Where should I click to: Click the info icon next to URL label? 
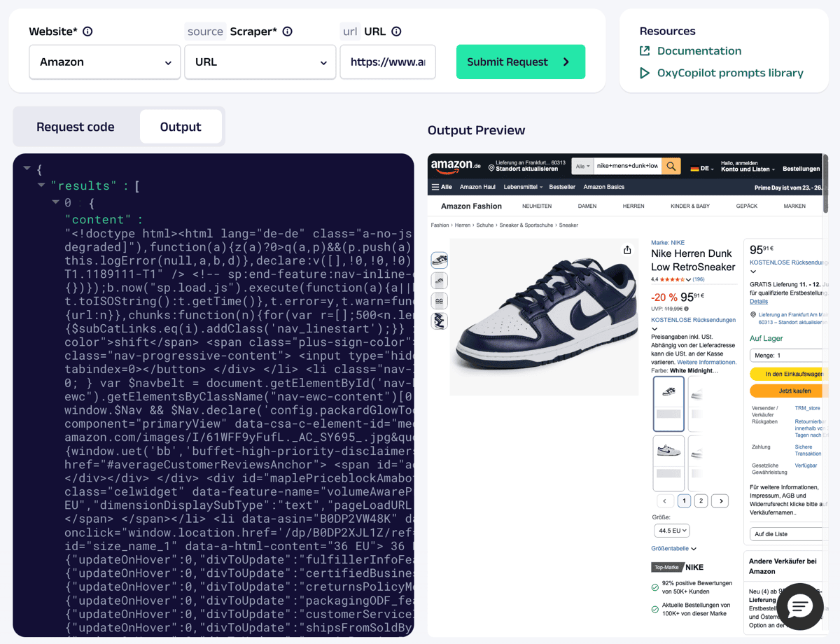[396, 31]
